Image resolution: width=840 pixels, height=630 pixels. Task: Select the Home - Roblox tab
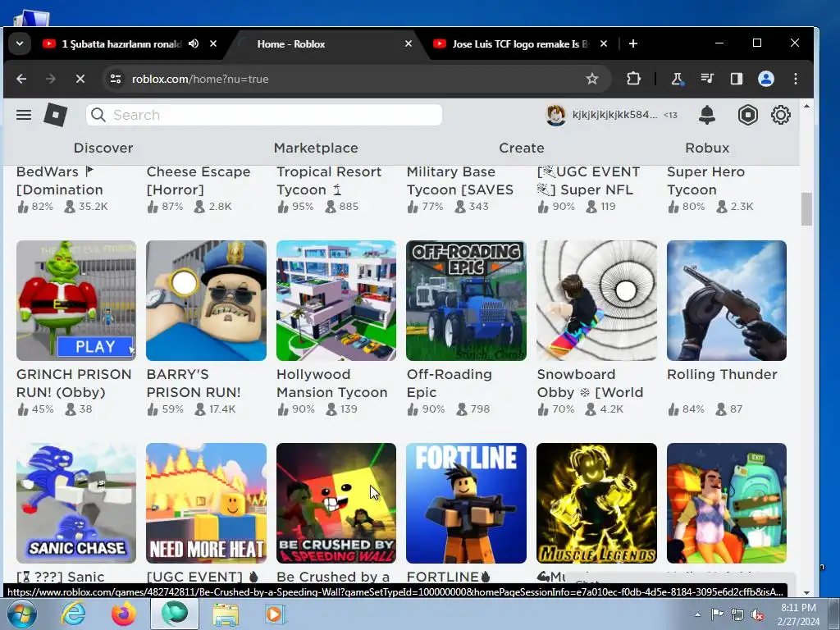click(x=291, y=43)
